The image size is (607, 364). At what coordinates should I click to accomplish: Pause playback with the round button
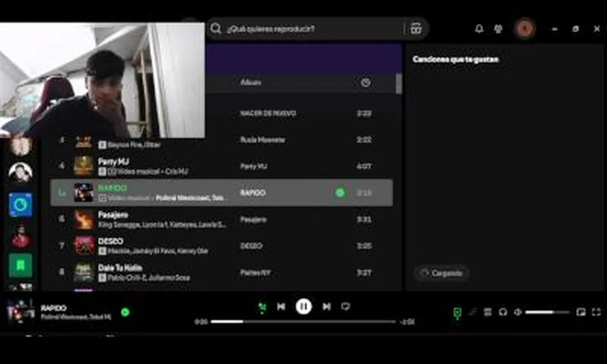[x=303, y=306]
